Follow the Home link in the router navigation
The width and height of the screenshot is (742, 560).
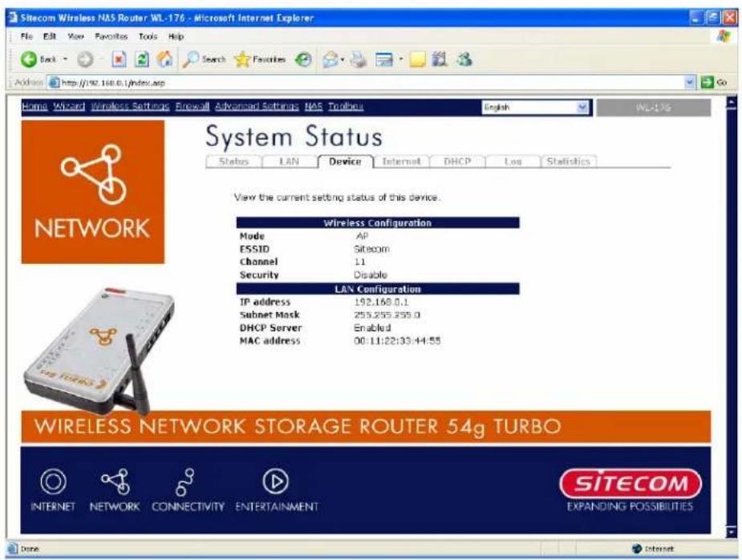coord(34,107)
